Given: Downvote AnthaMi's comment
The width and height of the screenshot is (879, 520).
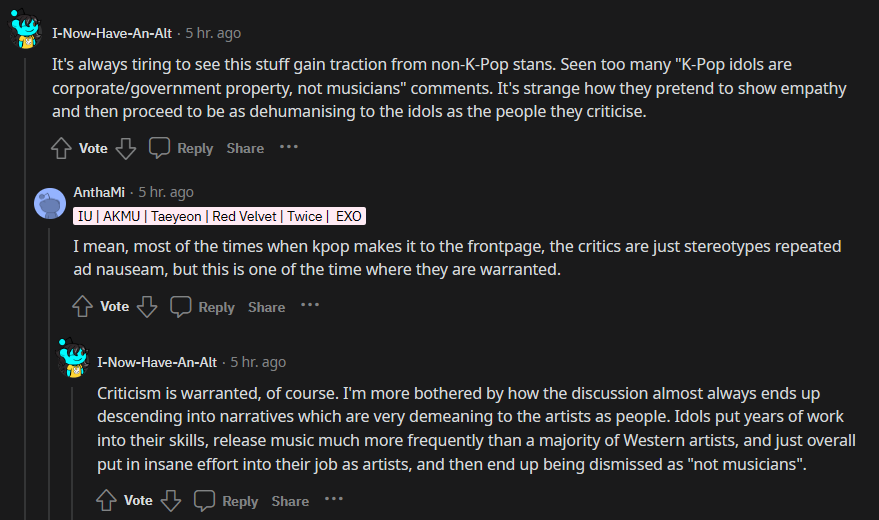Looking at the screenshot, I should tap(147, 307).
